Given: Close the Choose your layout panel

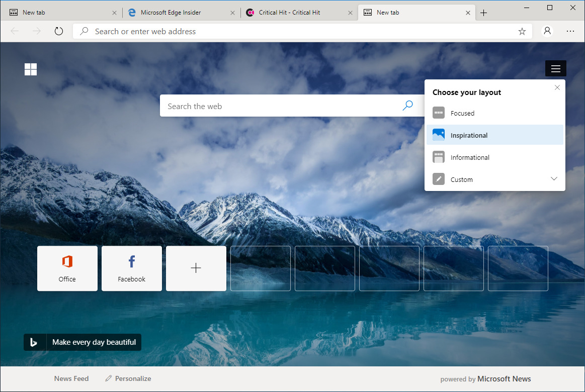Looking at the screenshot, I should pyautogui.click(x=557, y=87).
